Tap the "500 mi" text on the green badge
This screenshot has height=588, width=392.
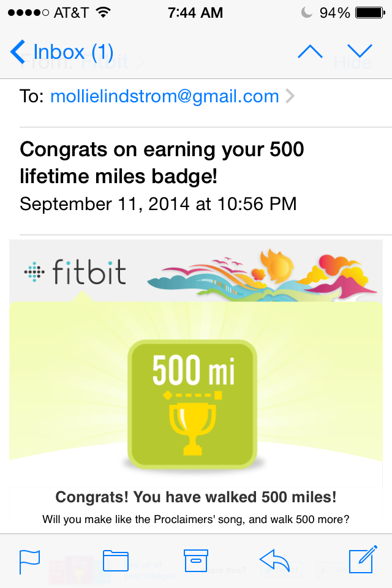[x=194, y=371]
